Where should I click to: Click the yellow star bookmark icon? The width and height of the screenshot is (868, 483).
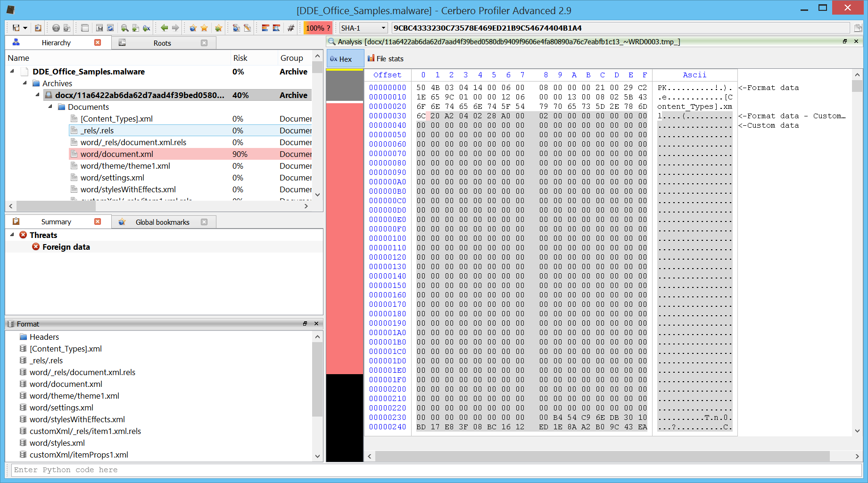[x=204, y=28]
